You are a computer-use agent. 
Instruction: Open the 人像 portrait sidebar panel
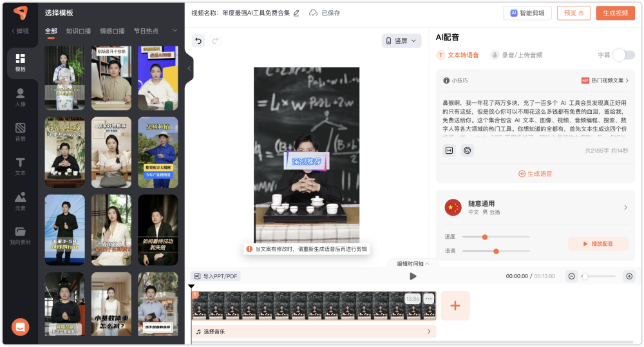click(x=20, y=97)
